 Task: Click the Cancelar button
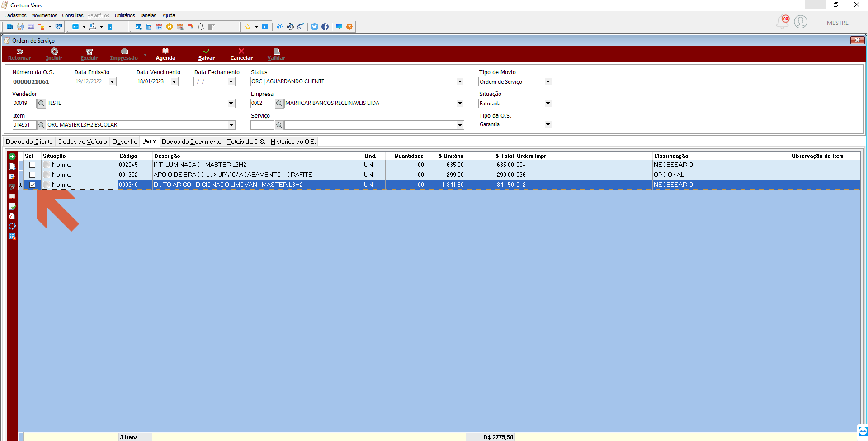(241, 54)
